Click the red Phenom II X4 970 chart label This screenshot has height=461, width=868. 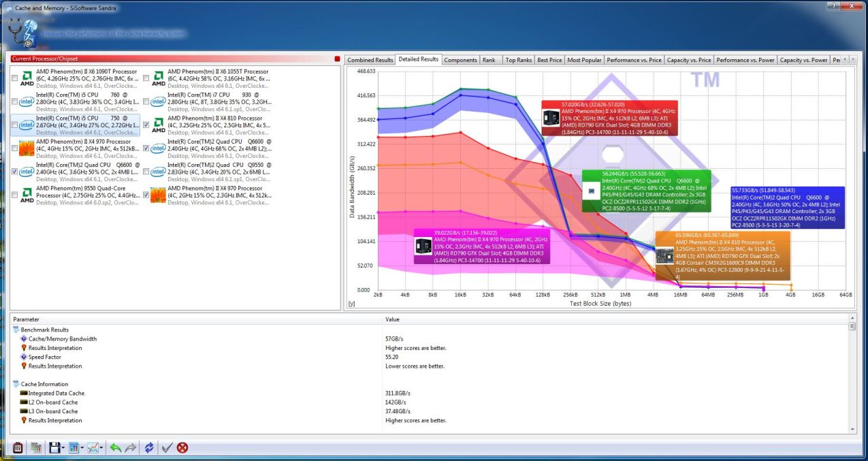point(608,117)
